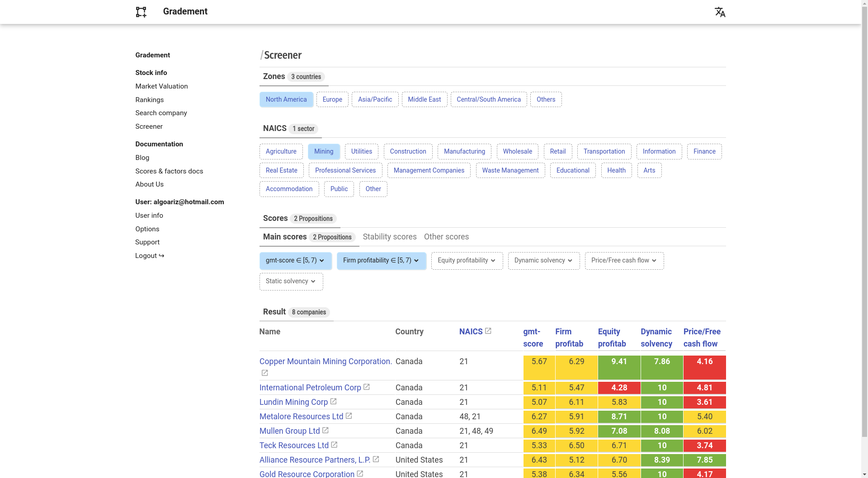Click green 9.41 equity score cell
Viewport: 868px width, 478px height.
pos(619,367)
